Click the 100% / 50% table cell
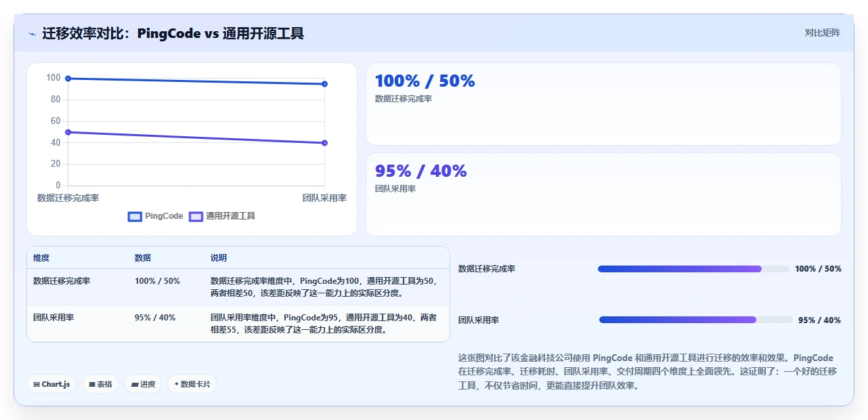Viewport: 868px width, 420px height. (x=157, y=280)
